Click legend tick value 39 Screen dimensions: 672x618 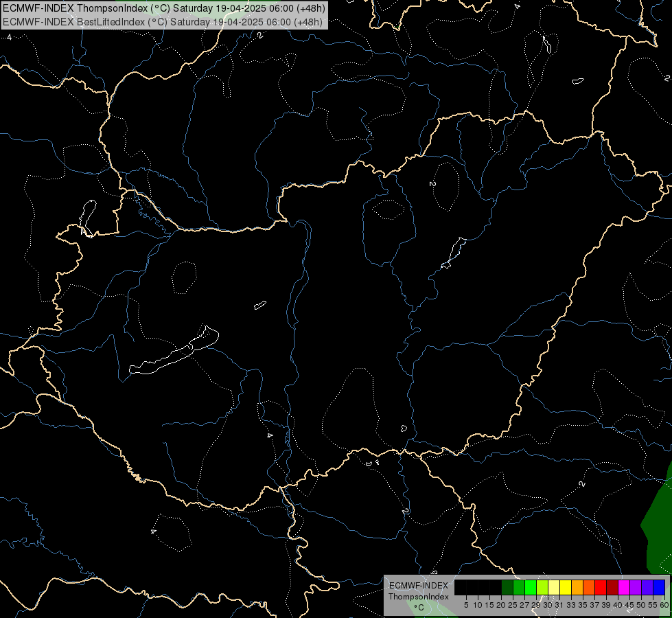tap(606, 605)
